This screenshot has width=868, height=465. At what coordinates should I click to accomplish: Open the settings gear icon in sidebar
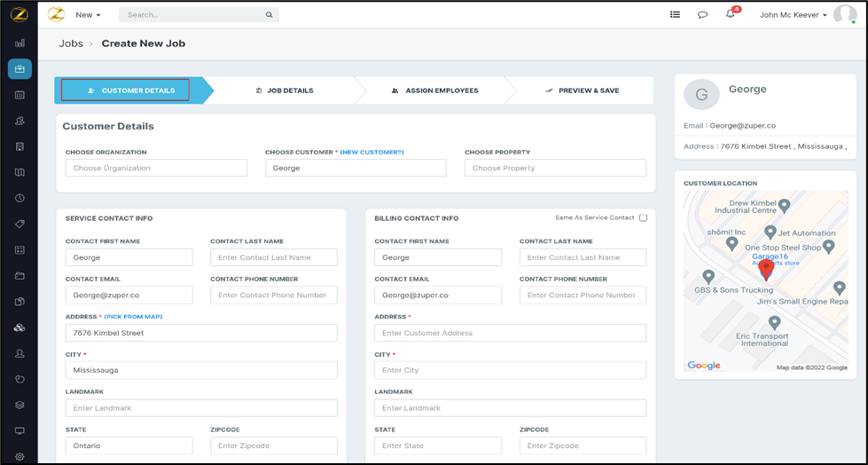20,457
